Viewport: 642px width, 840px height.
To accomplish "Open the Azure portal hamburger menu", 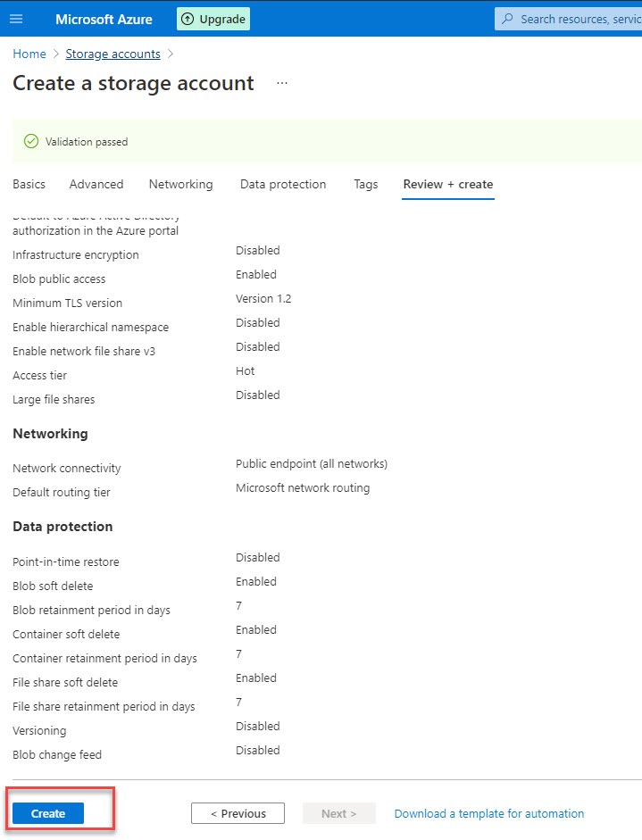I will pos(17,19).
